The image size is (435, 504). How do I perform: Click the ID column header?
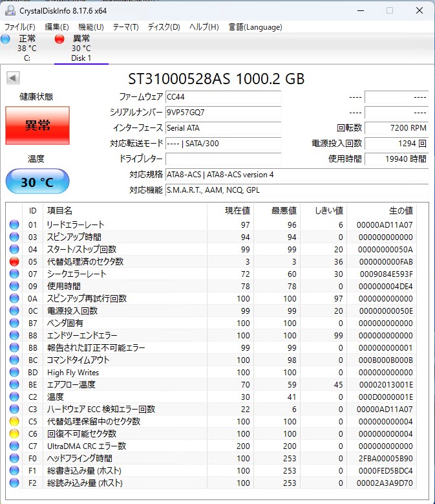pyautogui.click(x=33, y=210)
